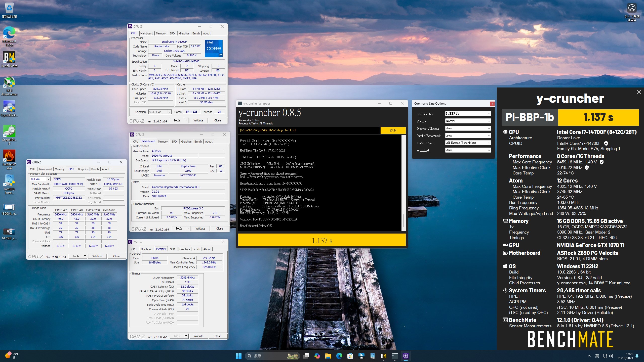
Task: Open the clock showing 17:22
Action: tap(625, 356)
